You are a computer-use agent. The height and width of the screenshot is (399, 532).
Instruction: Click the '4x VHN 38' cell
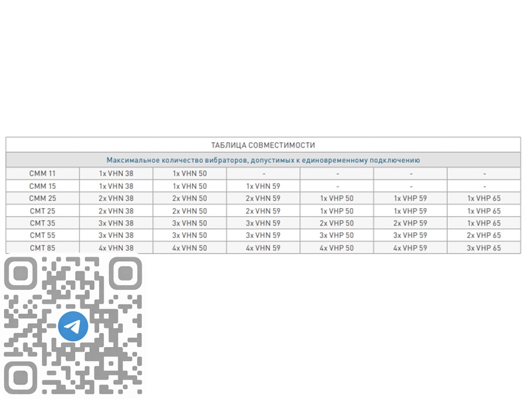(116, 248)
